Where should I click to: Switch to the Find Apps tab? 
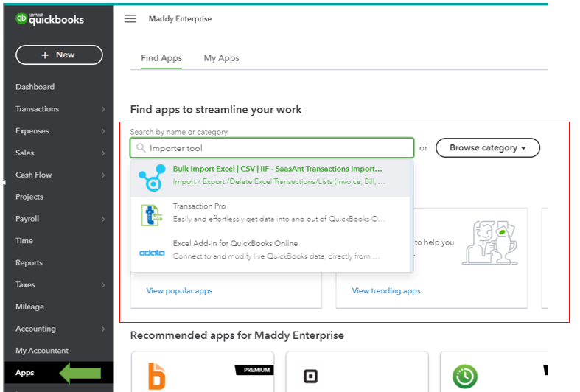(x=161, y=58)
